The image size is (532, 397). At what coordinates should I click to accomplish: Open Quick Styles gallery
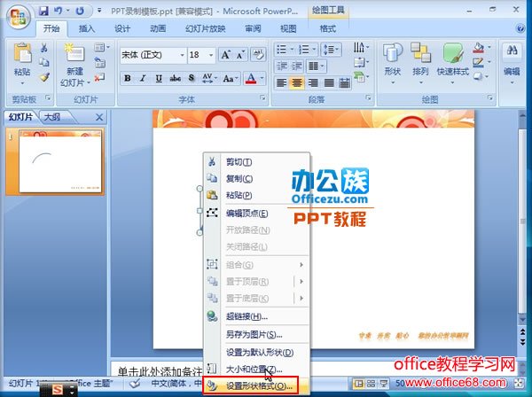452,64
